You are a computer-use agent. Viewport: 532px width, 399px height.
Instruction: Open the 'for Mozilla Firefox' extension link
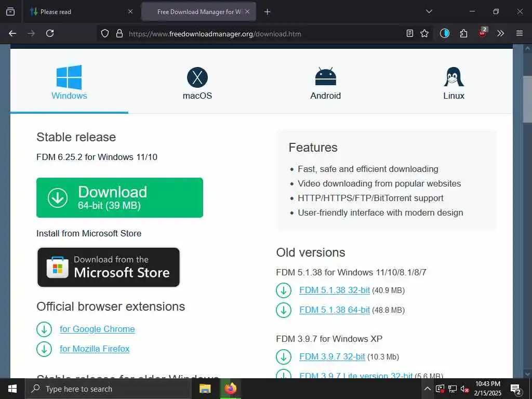click(x=95, y=349)
